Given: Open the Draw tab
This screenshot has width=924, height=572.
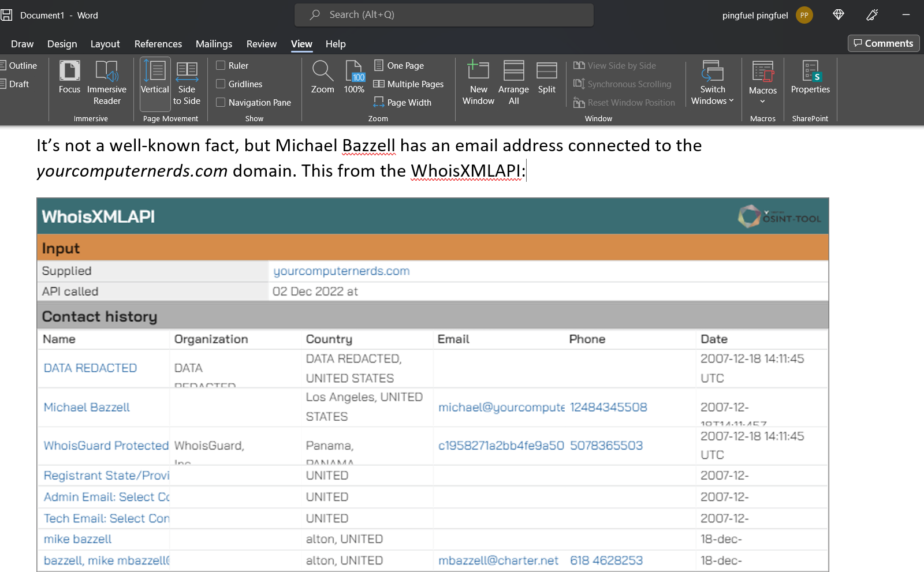Looking at the screenshot, I should (22, 44).
